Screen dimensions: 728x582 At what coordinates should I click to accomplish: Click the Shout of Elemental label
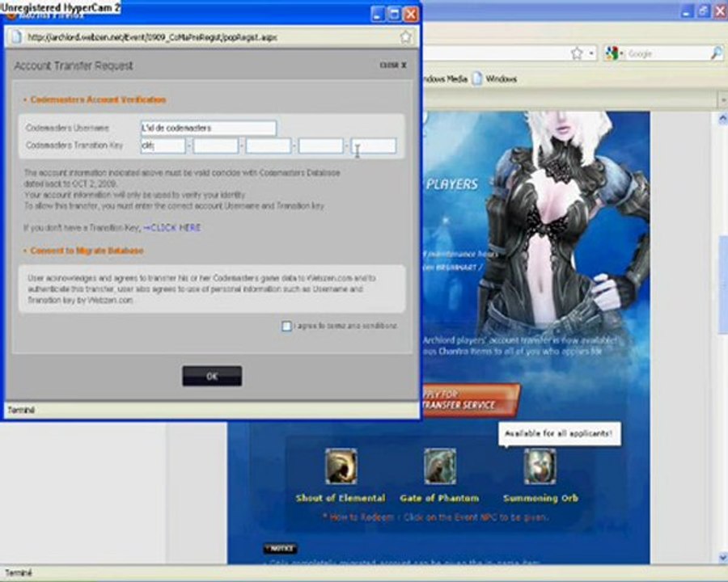pos(341,499)
